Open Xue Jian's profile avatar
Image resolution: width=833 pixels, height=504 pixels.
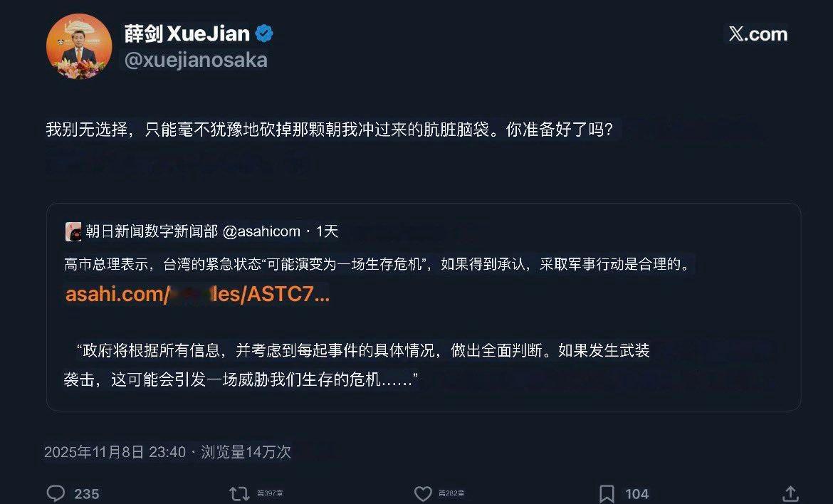pos(78,46)
